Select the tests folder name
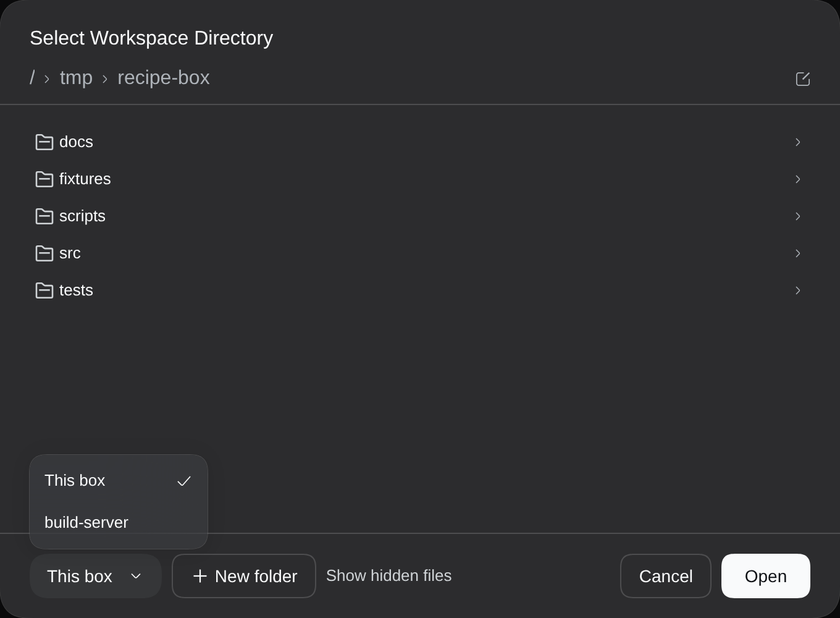 click(x=76, y=290)
